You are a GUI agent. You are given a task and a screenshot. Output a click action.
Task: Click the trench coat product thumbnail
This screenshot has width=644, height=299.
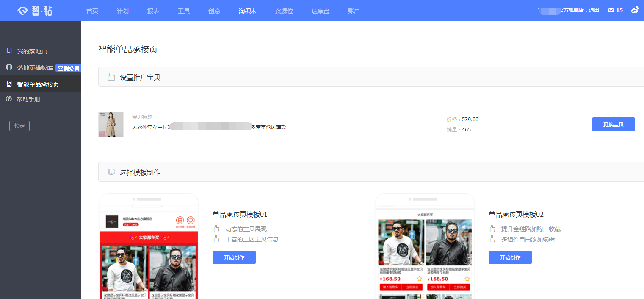point(111,124)
